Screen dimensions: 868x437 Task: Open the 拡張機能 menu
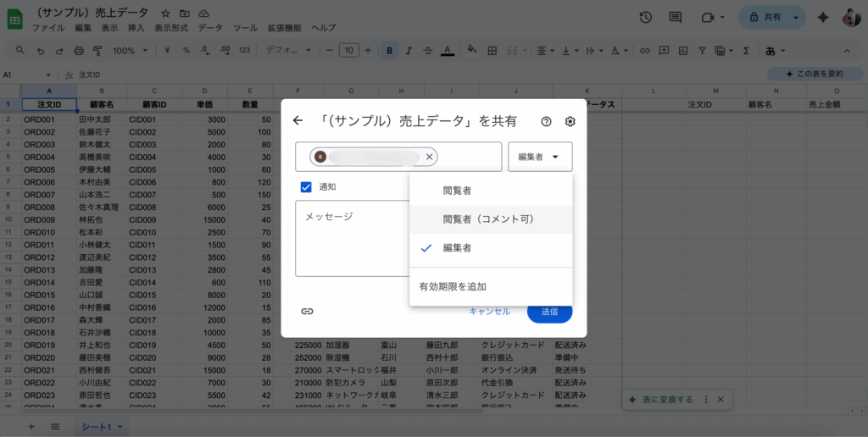click(285, 28)
